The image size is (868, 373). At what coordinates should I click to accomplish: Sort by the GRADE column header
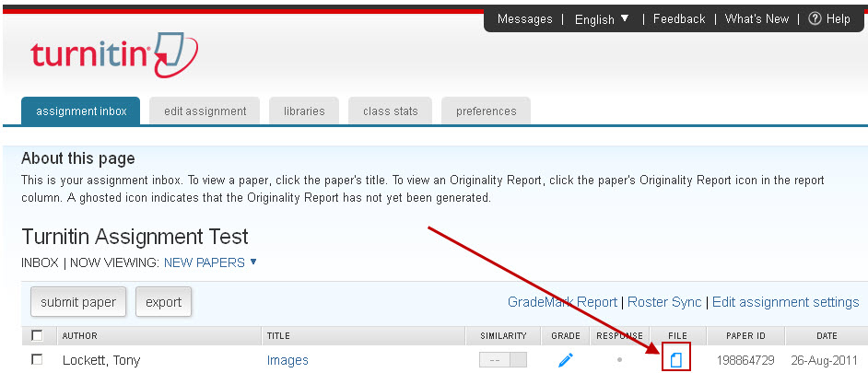tap(566, 336)
